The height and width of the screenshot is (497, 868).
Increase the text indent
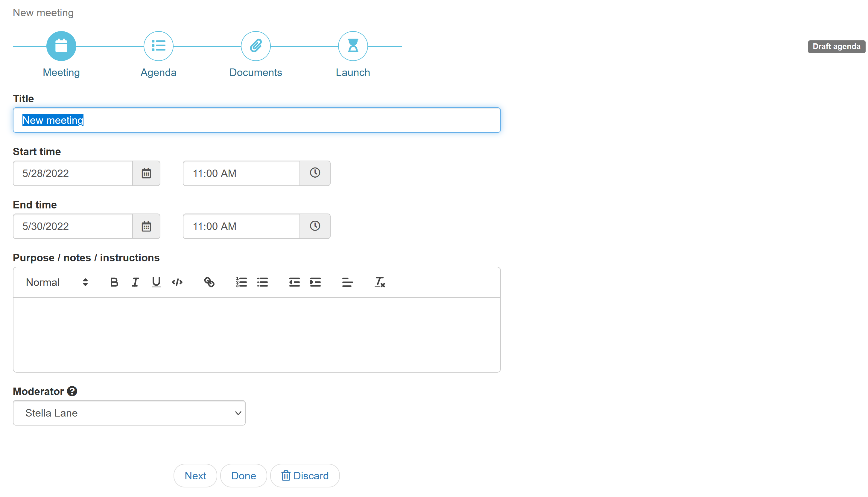coord(315,282)
